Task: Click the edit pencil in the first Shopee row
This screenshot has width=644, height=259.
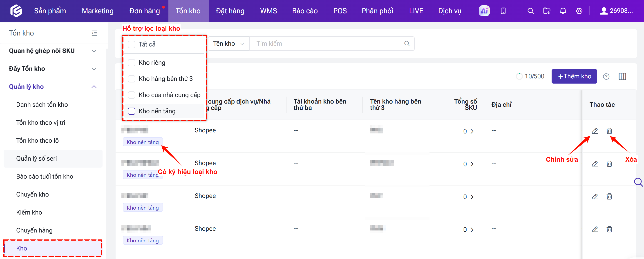Action: pyautogui.click(x=595, y=131)
